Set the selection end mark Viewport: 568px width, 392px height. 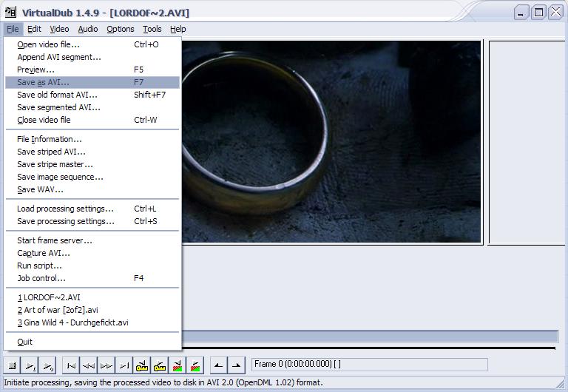(236, 366)
